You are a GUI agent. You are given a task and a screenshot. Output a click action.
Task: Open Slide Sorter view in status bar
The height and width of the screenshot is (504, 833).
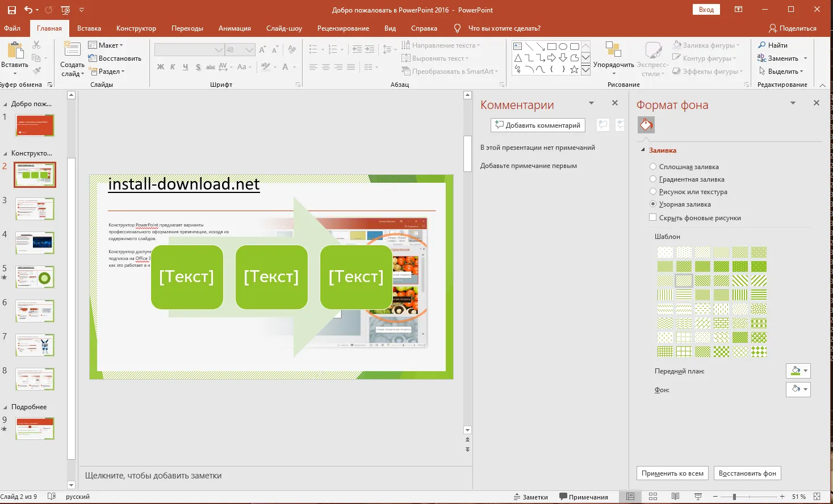[x=653, y=497]
